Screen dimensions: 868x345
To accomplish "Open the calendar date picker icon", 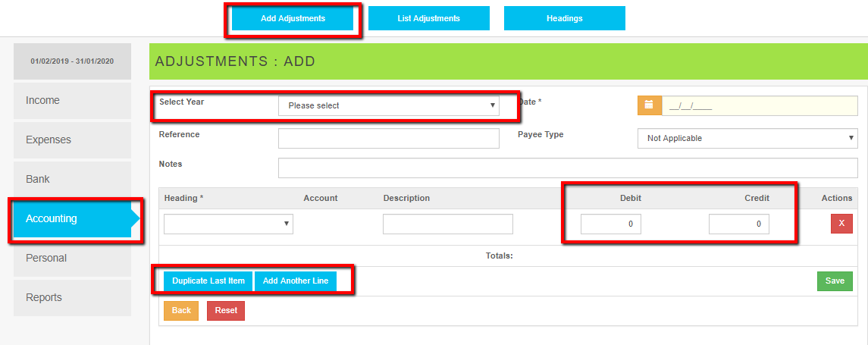I will pyautogui.click(x=650, y=105).
